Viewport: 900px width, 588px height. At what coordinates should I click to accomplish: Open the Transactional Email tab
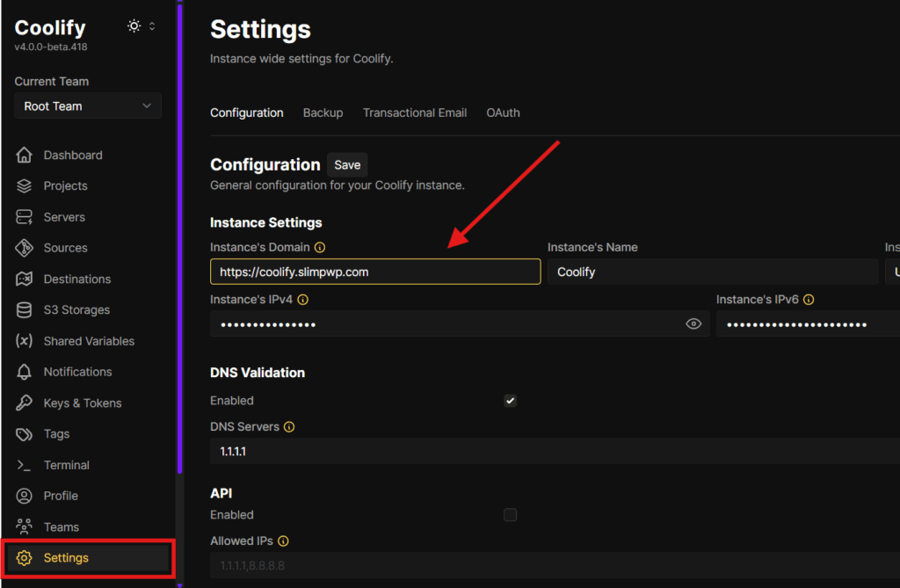pyautogui.click(x=415, y=113)
